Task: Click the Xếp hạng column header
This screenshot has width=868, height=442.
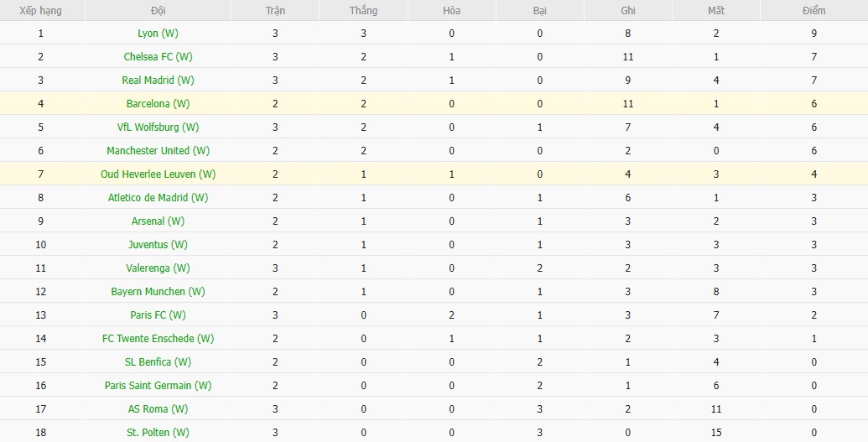Action: [x=40, y=11]
